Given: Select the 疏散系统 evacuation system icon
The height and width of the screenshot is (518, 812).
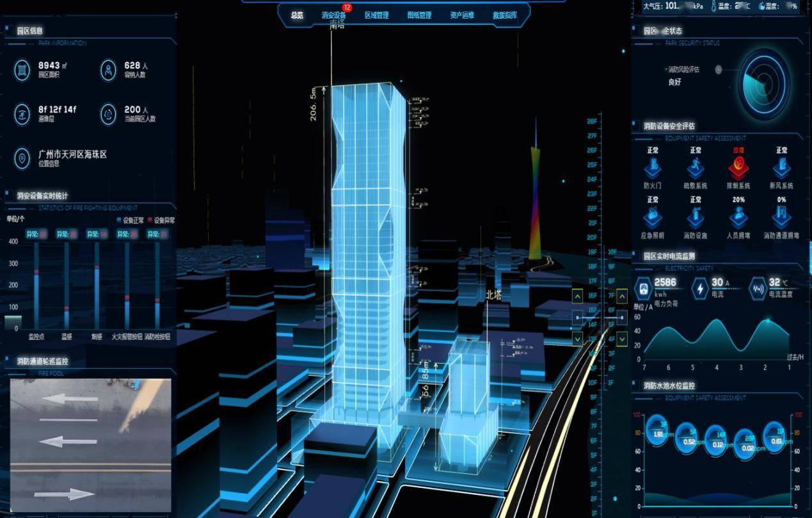Looking at the screenshot, I should [696, 168].
